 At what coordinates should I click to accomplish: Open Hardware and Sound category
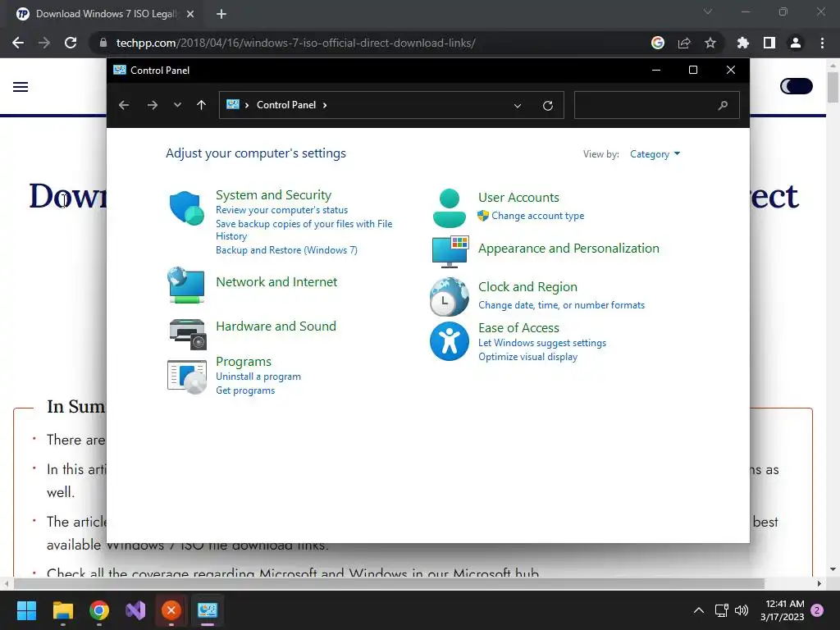tap(276, 326)
